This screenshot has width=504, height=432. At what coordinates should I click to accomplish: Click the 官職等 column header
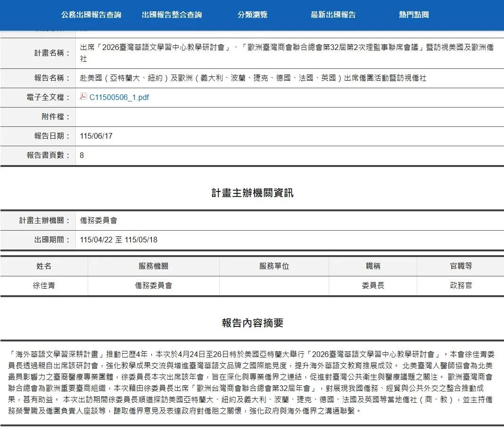[461, 266]
